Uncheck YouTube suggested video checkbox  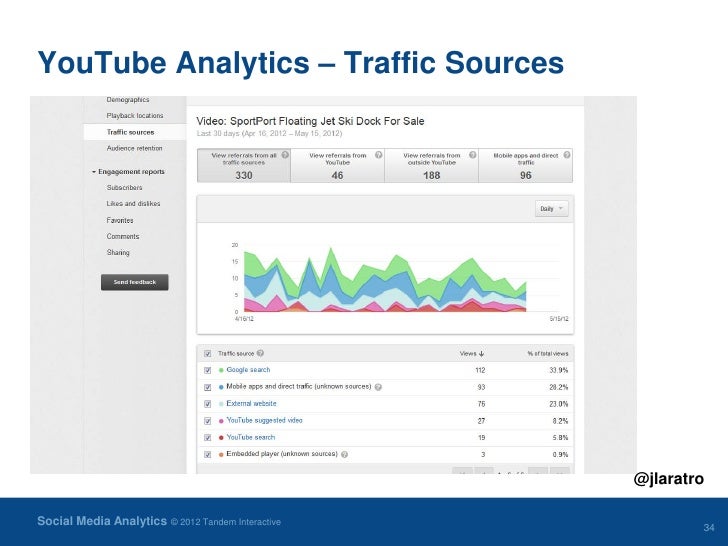pyautogui.click(x=208, y=421)
